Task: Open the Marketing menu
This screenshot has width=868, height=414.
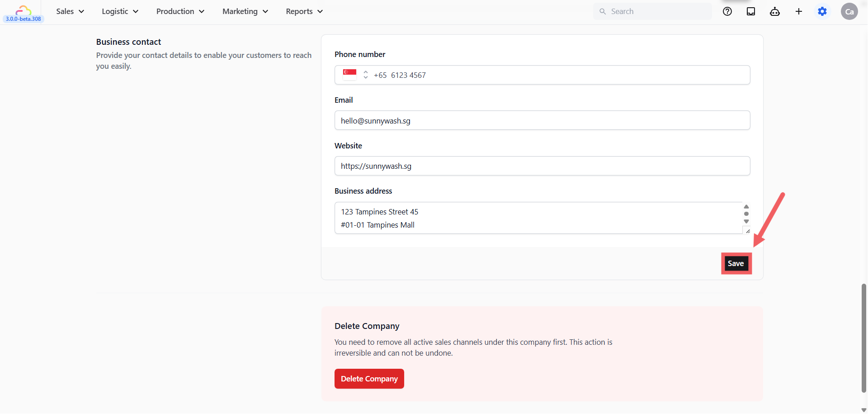Action: tap(245, 11)
